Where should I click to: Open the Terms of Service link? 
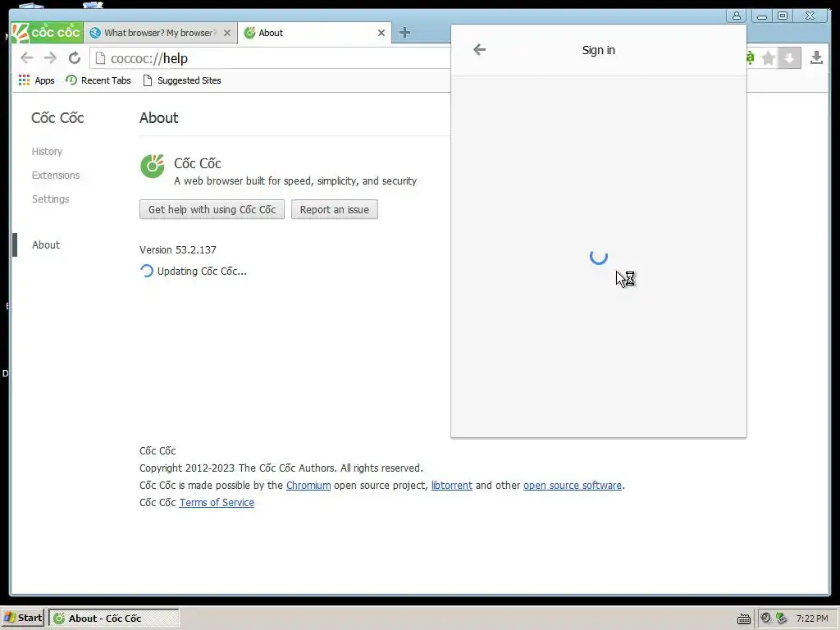click(217, 503)
